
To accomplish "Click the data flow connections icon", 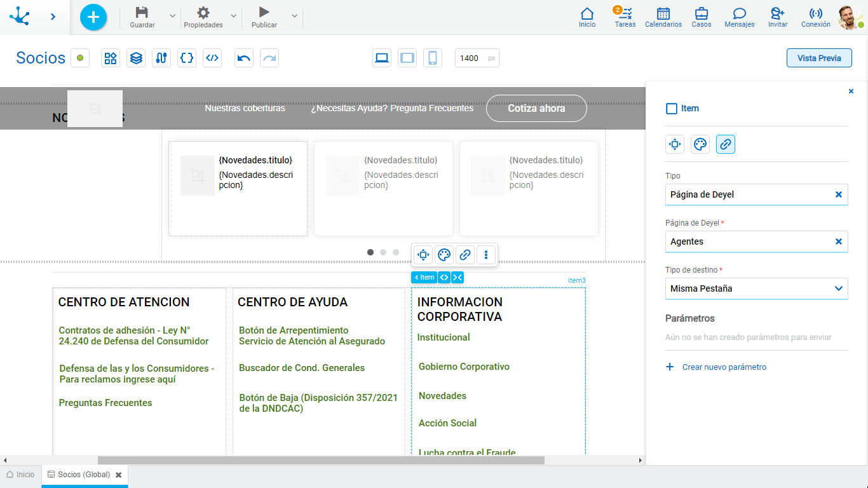I will (161, 58).
